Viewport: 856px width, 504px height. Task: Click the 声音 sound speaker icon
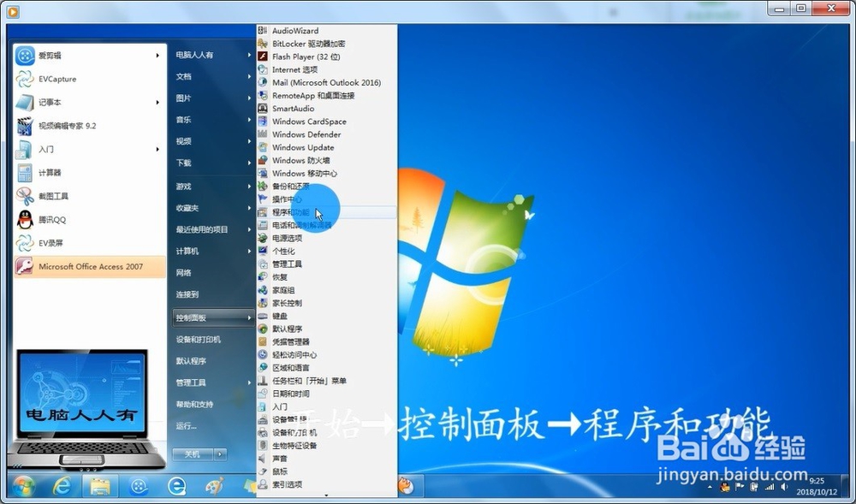pos(263,459)
